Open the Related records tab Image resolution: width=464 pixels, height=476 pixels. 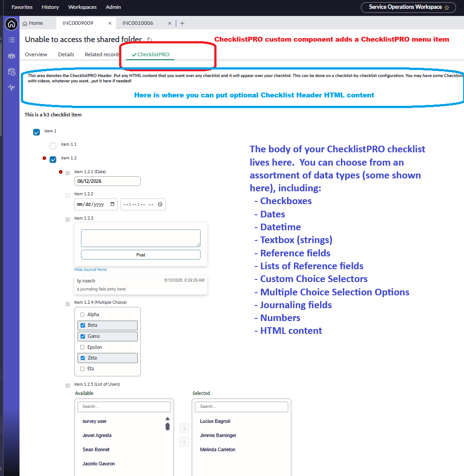point(102,54)
